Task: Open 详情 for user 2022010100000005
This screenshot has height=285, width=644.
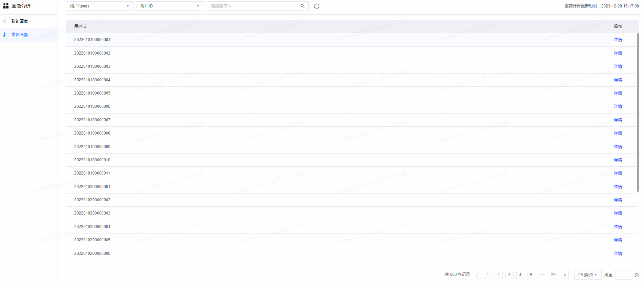Action: click(x=618, y=93)
